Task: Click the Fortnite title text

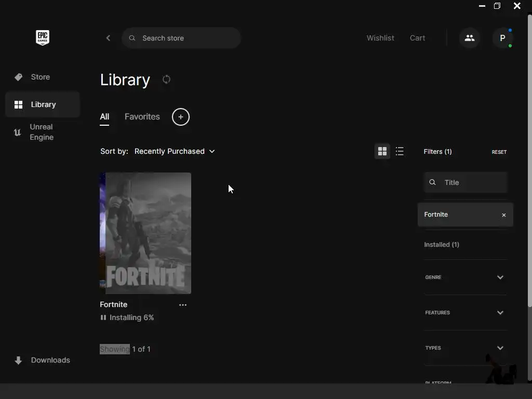Action: click(x=114, y=304)
